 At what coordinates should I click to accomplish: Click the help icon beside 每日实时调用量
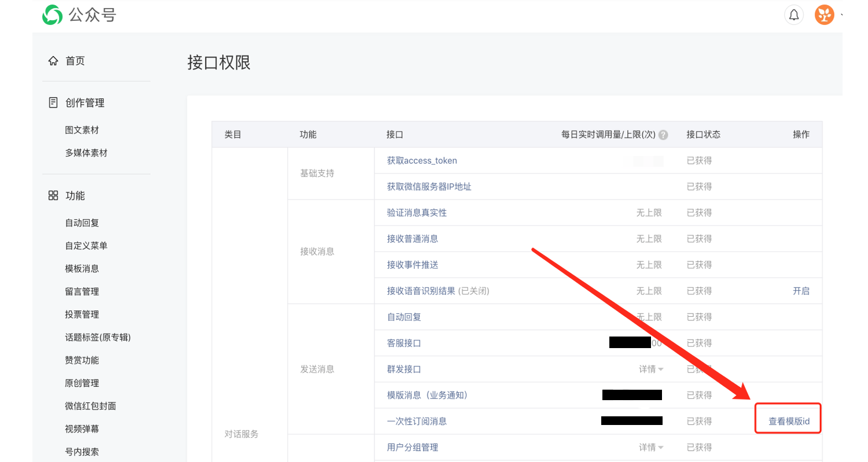point(663,135)
